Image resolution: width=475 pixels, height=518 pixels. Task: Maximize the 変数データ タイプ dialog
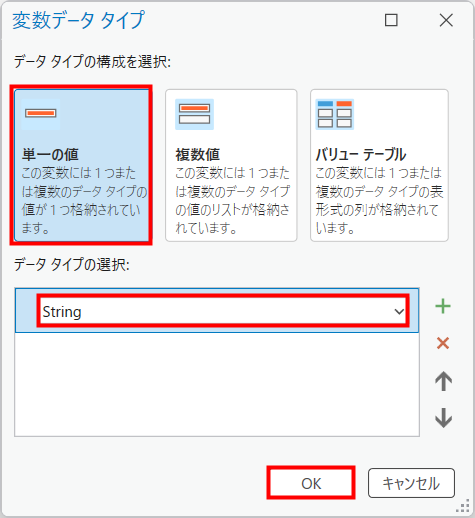(x=391, y=20)
